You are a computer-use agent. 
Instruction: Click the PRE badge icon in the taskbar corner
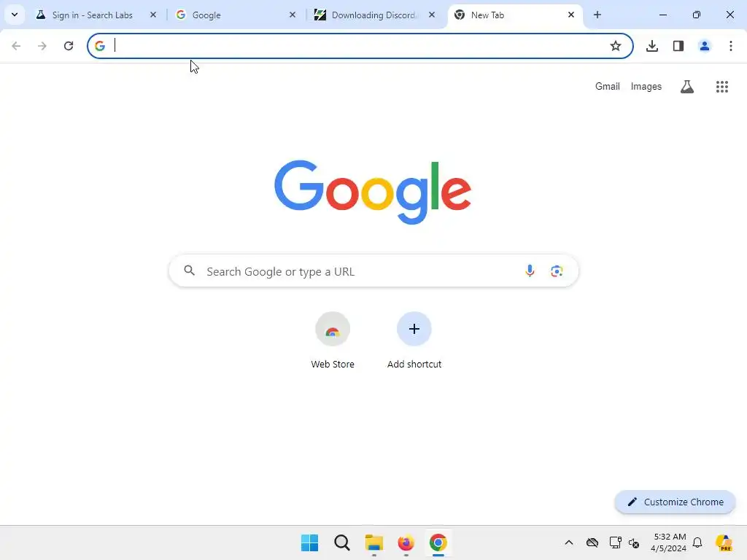tap(724, 542)
